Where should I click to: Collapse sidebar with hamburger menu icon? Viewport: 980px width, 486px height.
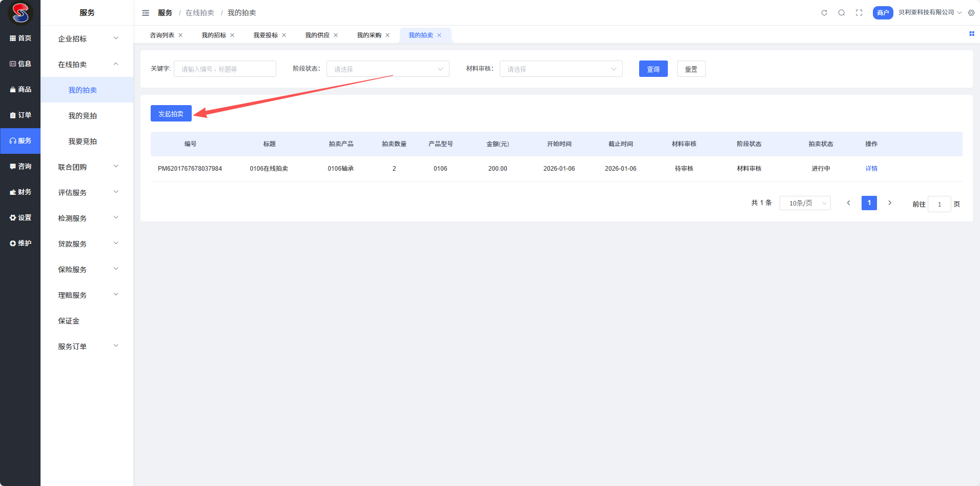coord(146,13)
